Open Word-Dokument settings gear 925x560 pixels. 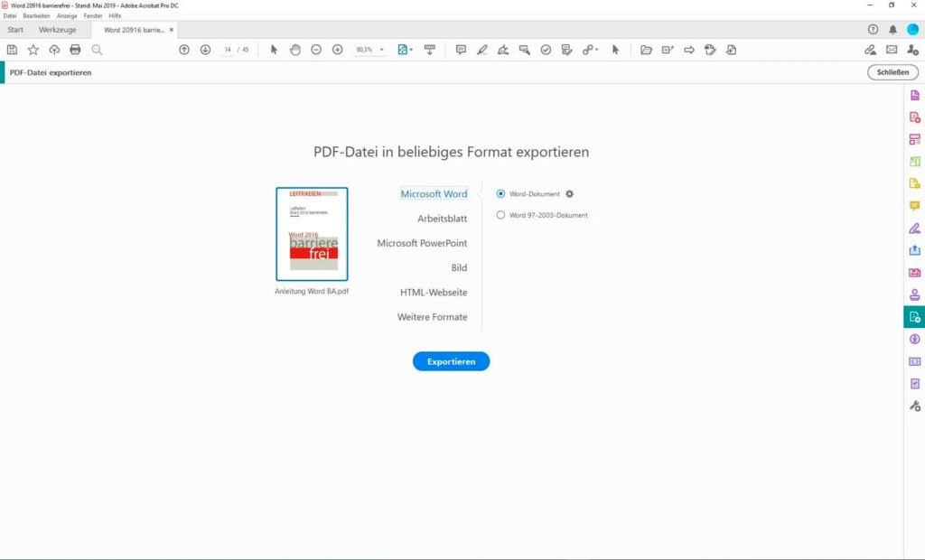pos(569,193)
